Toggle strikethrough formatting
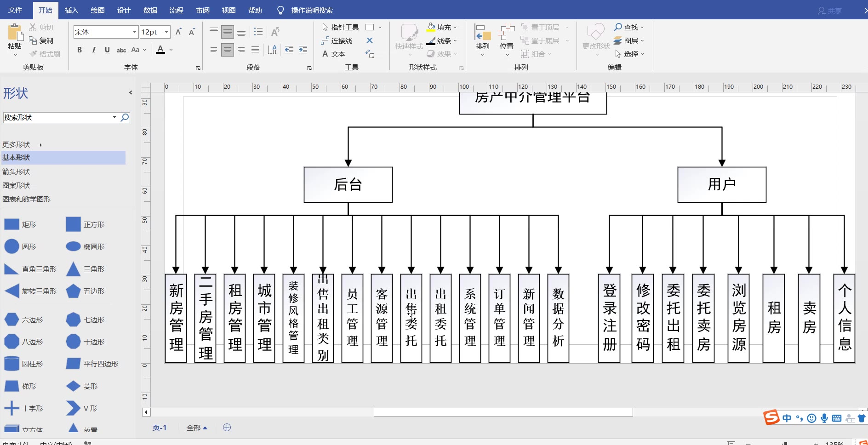This screenshot has height=445, width=868. pos(121,50)
